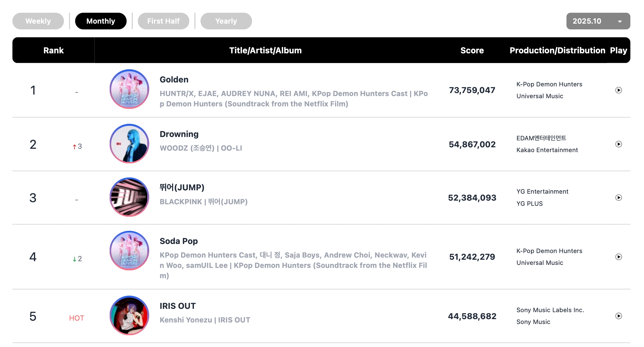644x347 pixels.
Task: Open the Soda Pop title link
Action: (178, 241)
